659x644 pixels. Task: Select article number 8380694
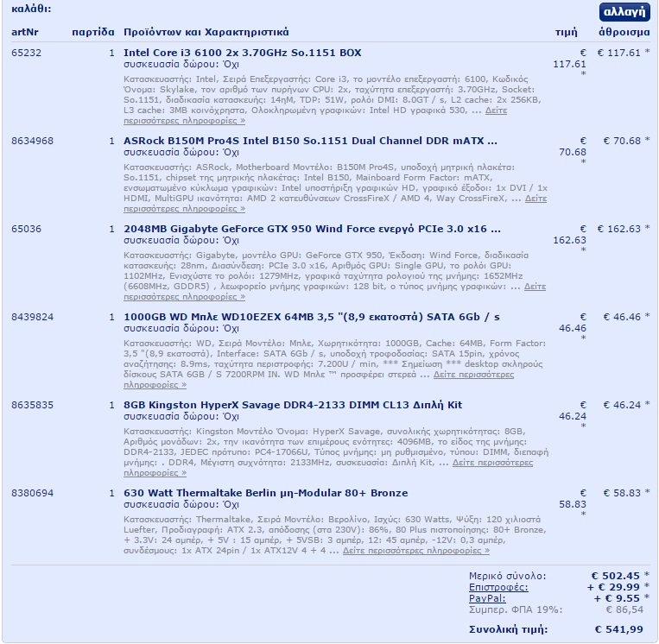32,493
